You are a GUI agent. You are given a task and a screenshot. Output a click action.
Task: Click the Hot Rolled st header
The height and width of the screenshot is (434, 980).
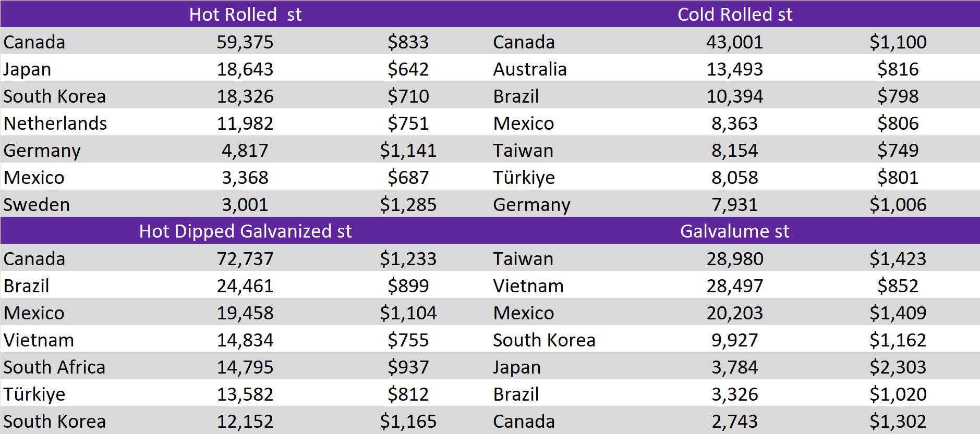(x=245, y=14)
